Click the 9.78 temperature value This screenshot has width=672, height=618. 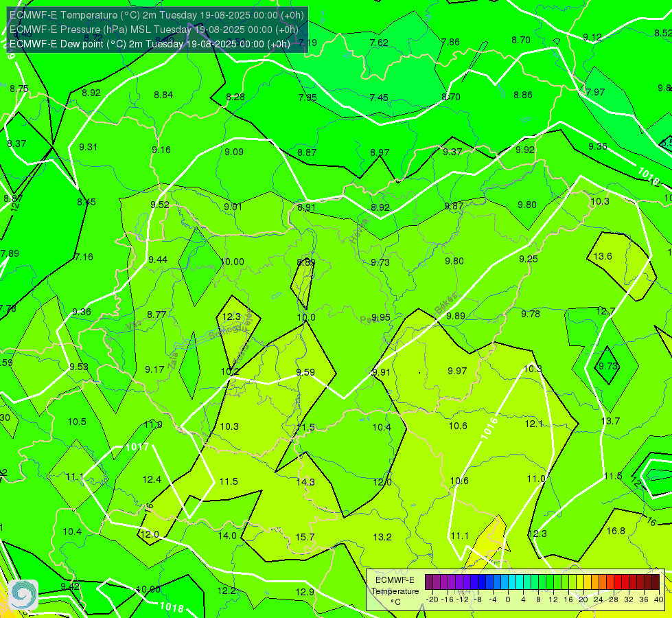pyautogui.click(x=531, y=314)
